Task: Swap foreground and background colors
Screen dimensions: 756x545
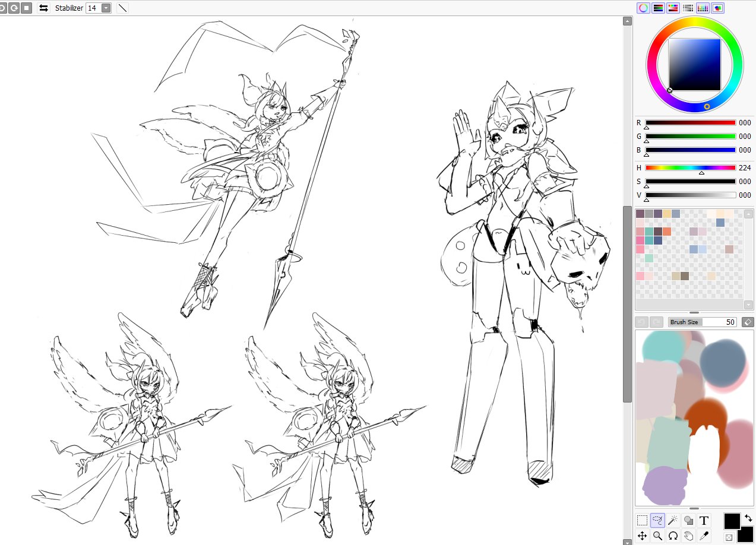Action: [748, 518]
